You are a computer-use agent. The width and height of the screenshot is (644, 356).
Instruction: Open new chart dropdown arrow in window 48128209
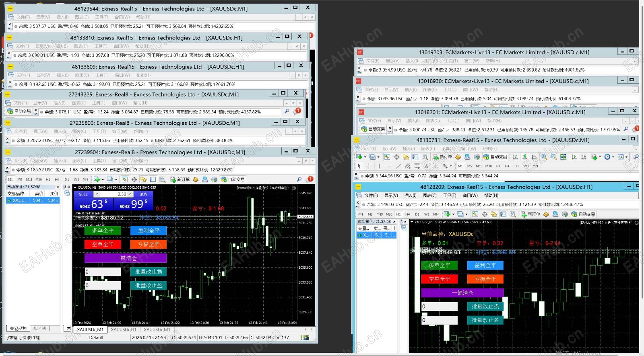coord(453,214)
